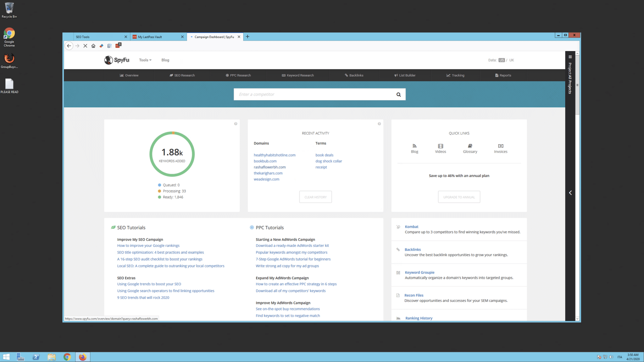Open recent term 'book deals'

click(x=324, y=155)
